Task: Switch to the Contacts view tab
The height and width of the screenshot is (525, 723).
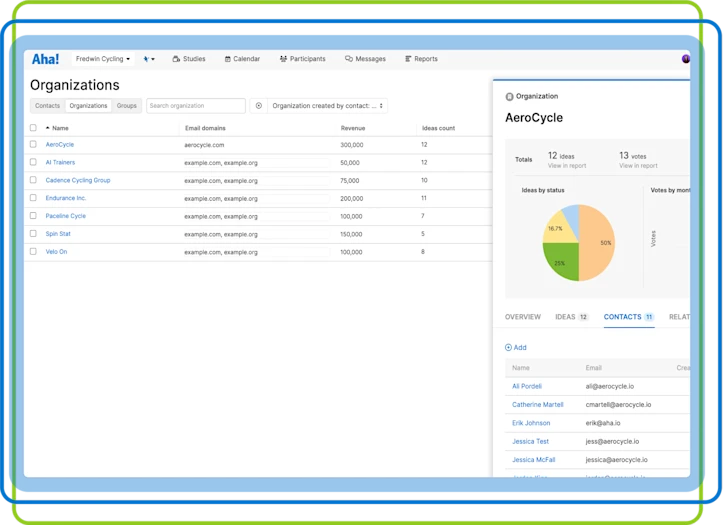Action: point(47,106)
